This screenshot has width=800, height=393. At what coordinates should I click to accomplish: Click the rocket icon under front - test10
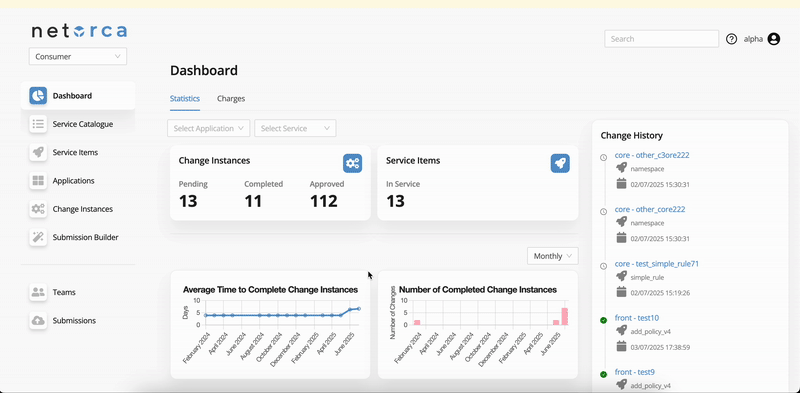(621, 331)
